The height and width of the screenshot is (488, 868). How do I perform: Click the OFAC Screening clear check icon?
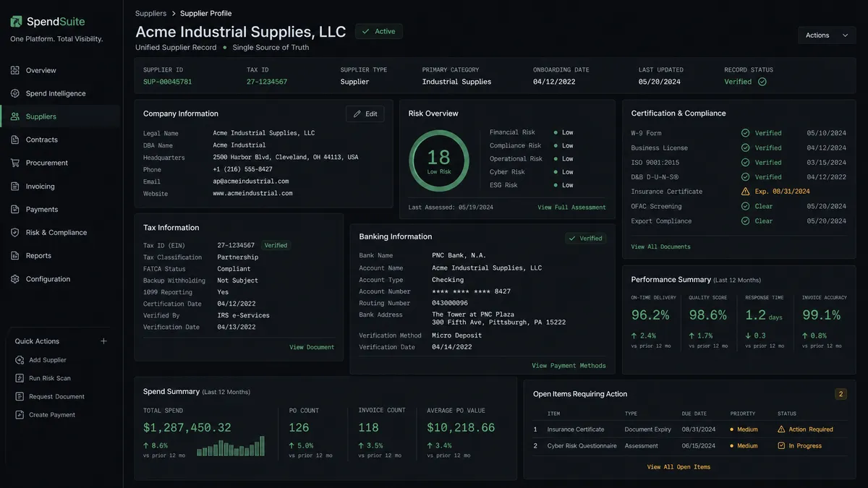point(745,206)
